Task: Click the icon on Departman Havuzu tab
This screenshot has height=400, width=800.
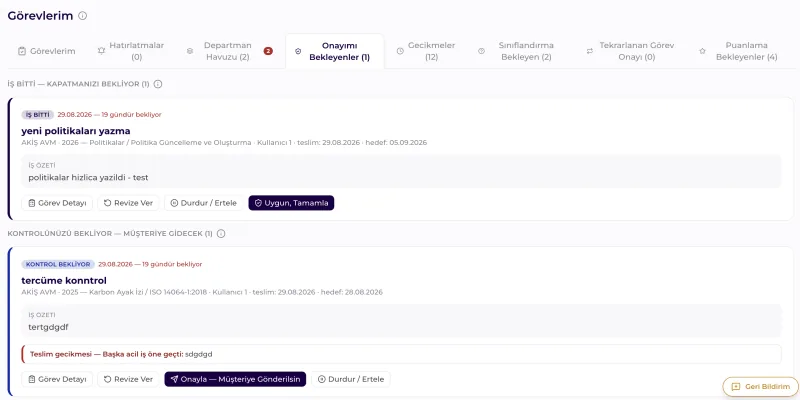Action: pos(190,51)
